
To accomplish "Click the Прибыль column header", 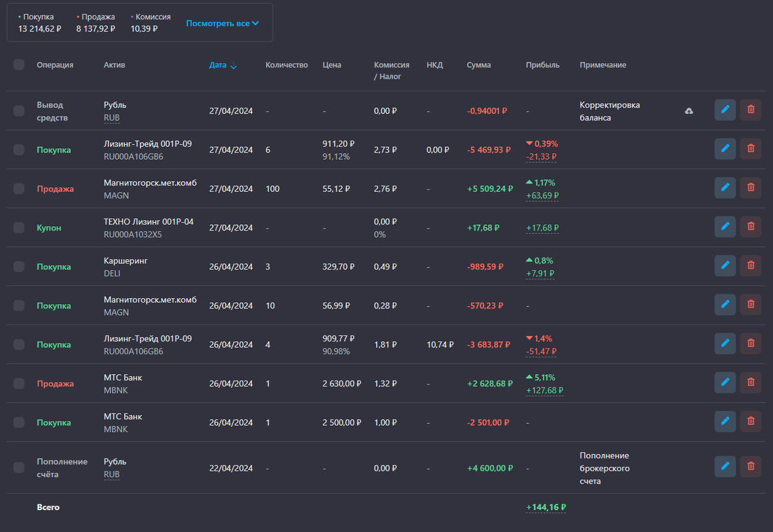I will click(x=542, y=65).
